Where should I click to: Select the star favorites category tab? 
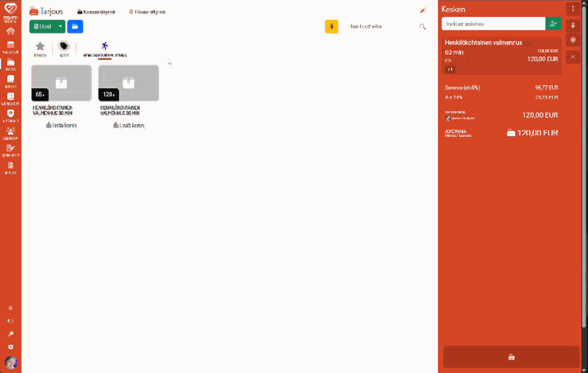[40, 47]
